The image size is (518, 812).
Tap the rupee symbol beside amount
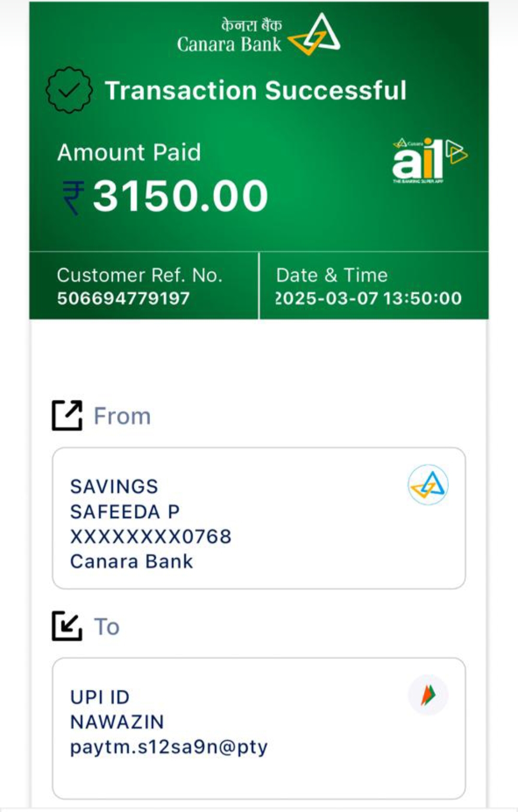(73, 197)
